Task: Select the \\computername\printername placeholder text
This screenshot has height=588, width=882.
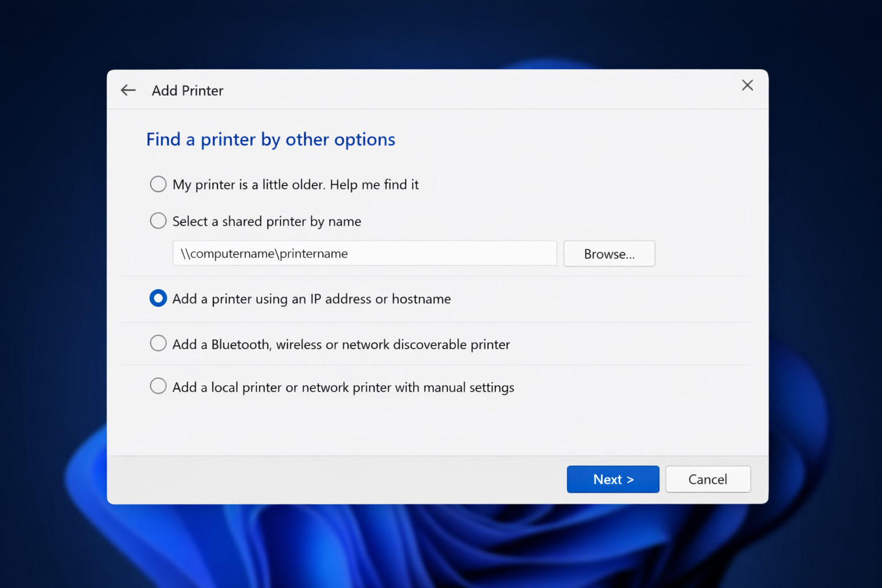Action: click(262, 253)
